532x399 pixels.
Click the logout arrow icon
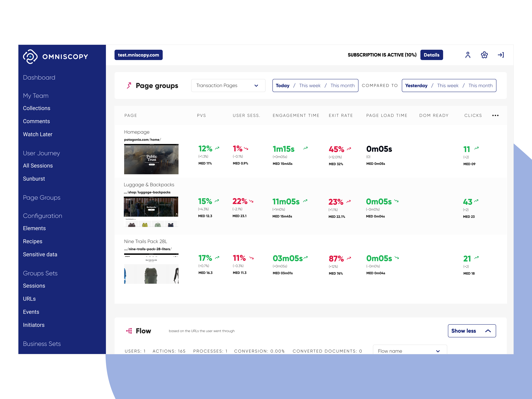pos(501,55)
